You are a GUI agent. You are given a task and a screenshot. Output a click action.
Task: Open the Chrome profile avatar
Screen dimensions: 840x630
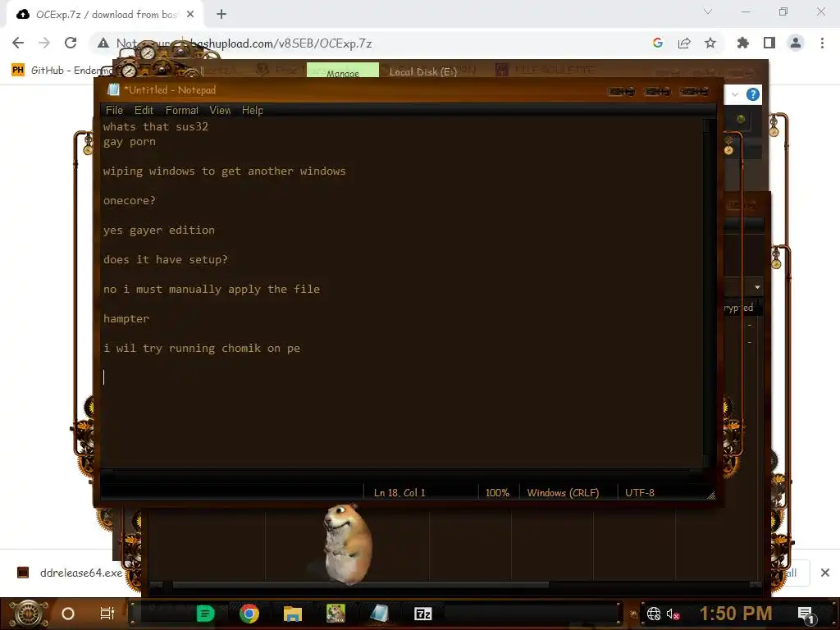pyautogui.click(x=796, y=43)
